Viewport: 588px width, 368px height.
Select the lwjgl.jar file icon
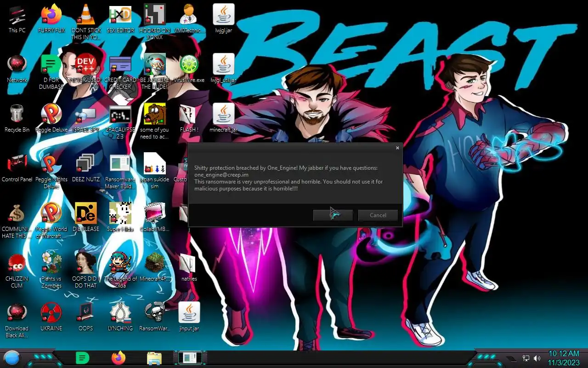click(x=224, y=19)
